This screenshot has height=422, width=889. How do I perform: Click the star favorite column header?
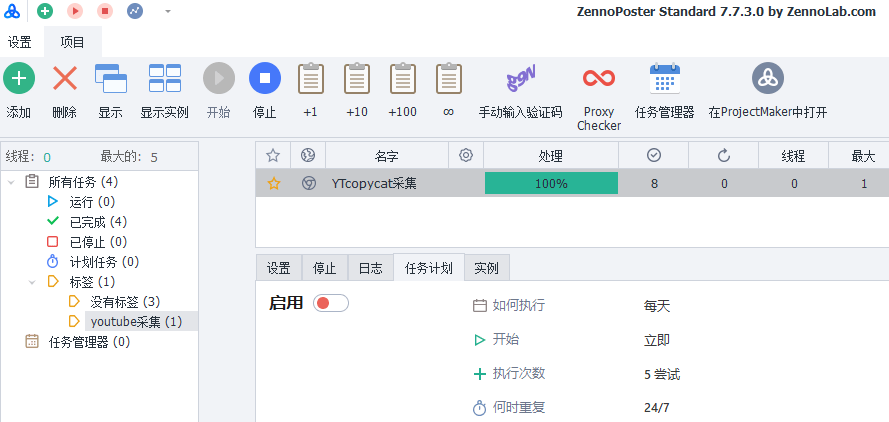[x=273, y=155]
